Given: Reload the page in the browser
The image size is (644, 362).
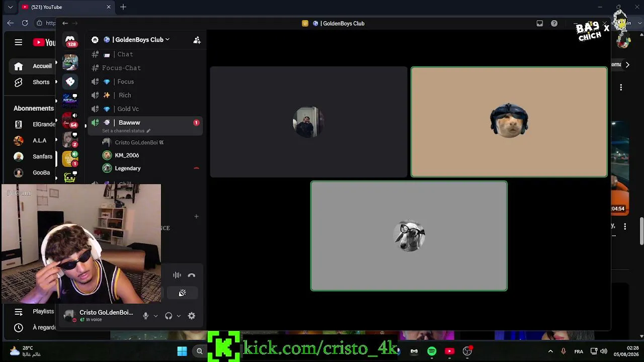Looking at the screenshot, I should [25, 23].
